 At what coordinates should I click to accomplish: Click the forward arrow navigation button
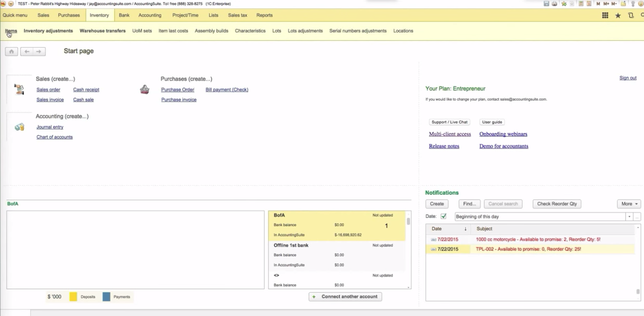(x=39, y=52)
